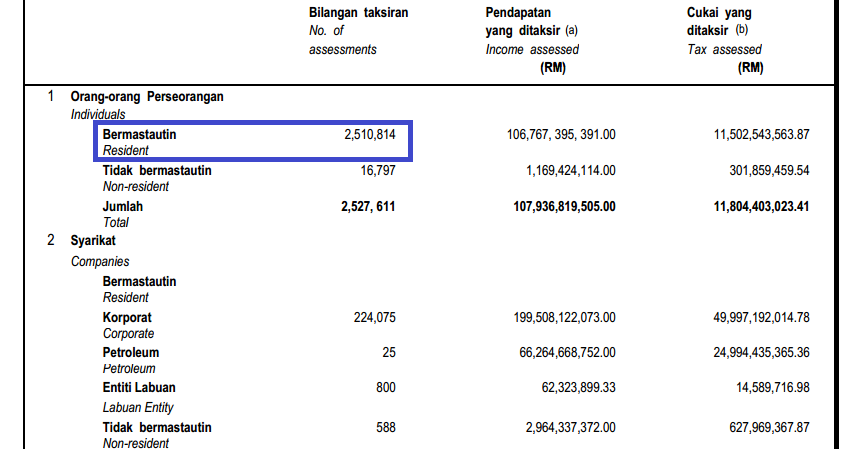This screenshot has width=854, height=449.
Task: Select the Orang-orang Perseorangan section heading
Action: 147,96
